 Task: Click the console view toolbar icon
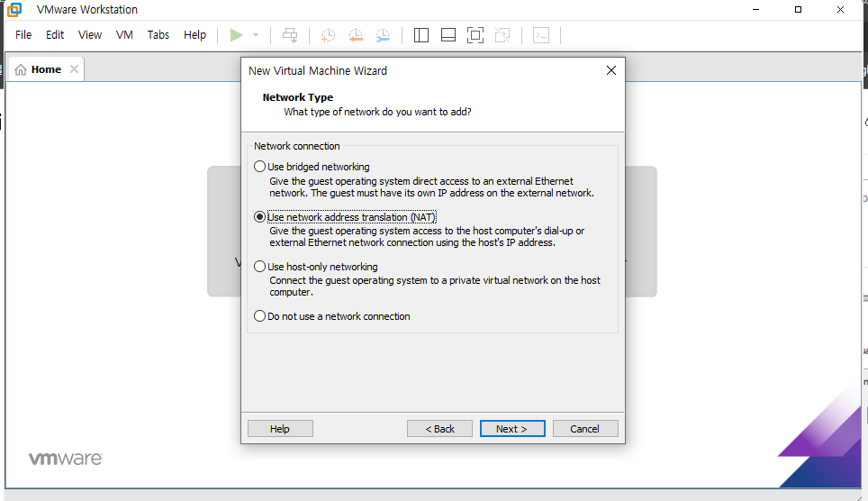541,35
